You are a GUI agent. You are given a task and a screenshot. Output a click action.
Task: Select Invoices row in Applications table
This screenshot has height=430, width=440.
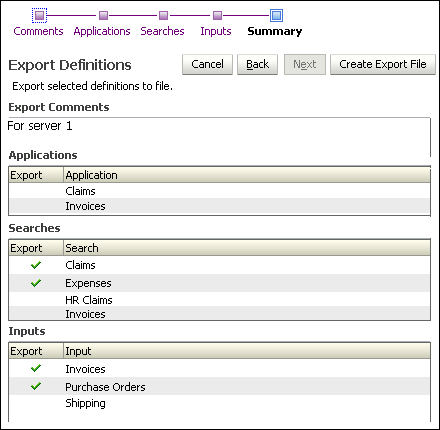click(x=219, y=206)
